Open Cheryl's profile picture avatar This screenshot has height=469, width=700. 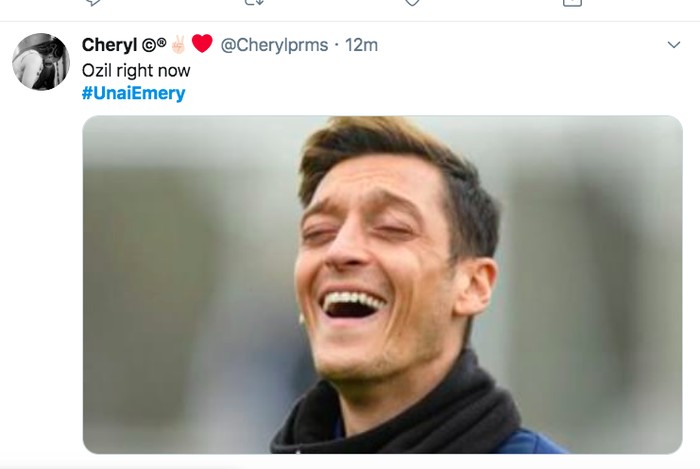point(41,62)
